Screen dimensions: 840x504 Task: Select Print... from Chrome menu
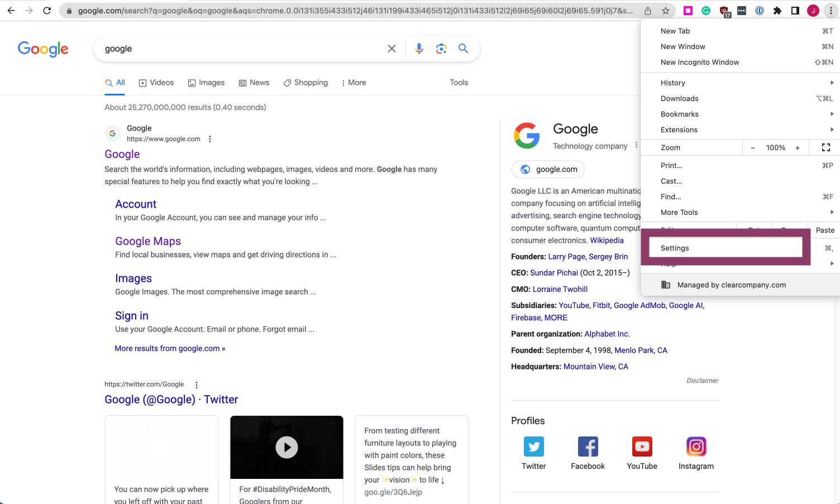(740, 165)
